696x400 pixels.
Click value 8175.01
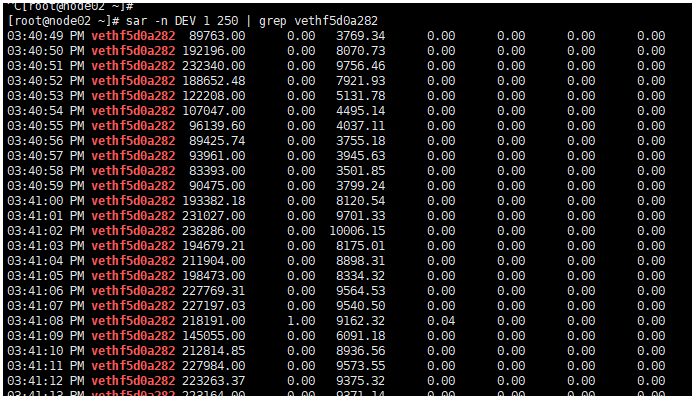tap(360, 246)
